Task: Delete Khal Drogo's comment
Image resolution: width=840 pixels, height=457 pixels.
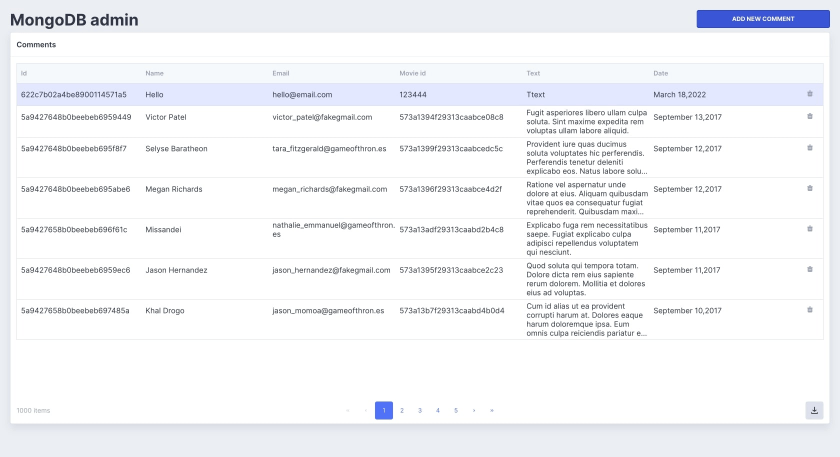Action: click(x=809, y=310)
